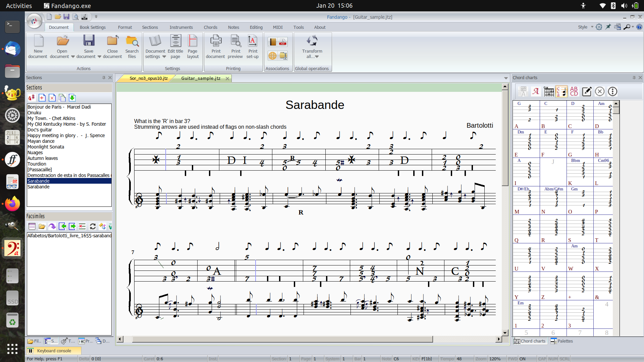This screenshot has height=362, width=644.
Task: Pin the Chord charts panel
Action: coord(634,77)
